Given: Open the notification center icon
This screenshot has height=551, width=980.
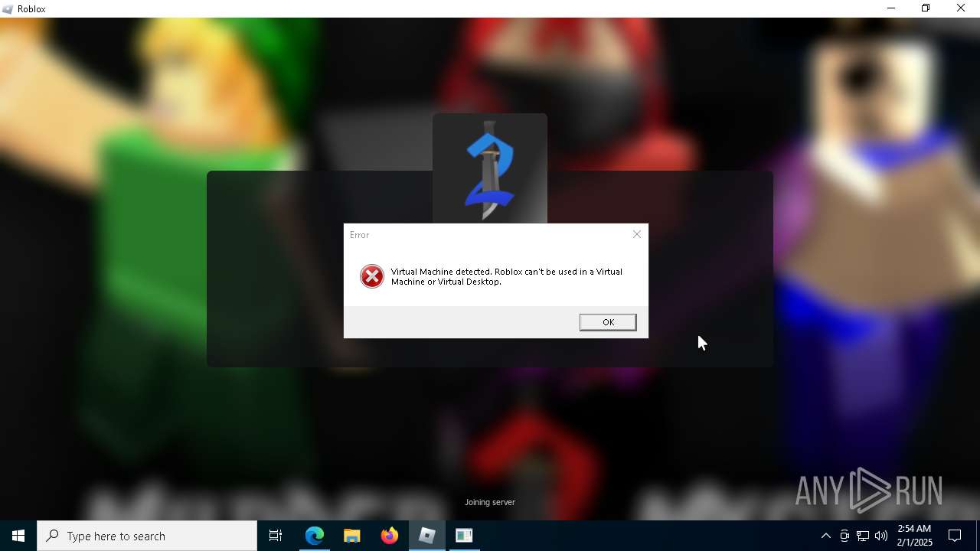Looking at the screenshot, I should pyautogui.click(x=955, y=536).
